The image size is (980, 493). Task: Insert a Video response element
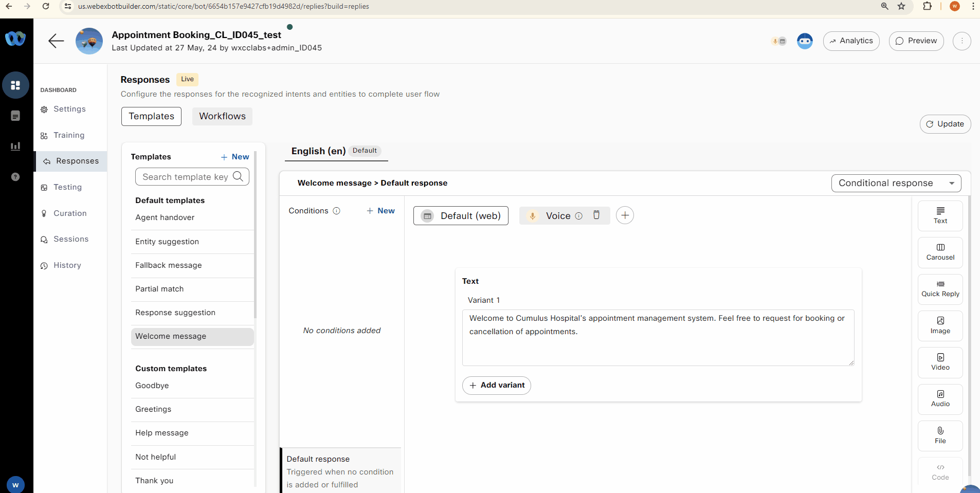pyautogui.click(x=940, y=362)
